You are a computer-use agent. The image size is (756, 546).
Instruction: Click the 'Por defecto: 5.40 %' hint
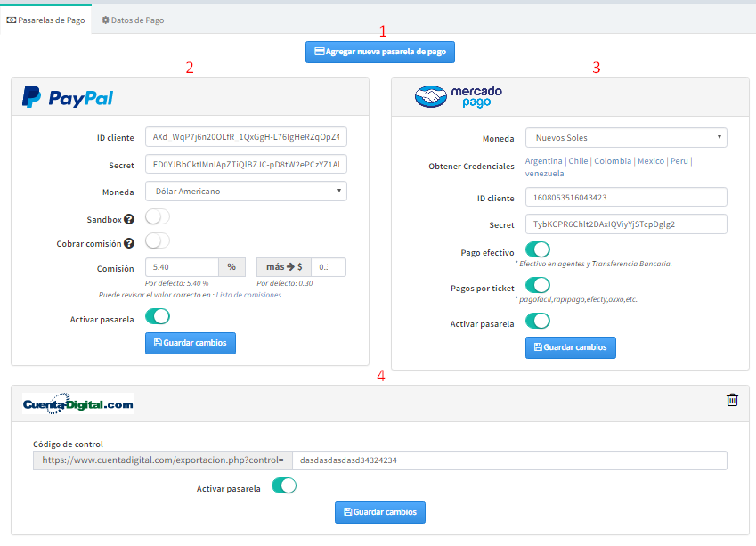click(x=177, y=283)
